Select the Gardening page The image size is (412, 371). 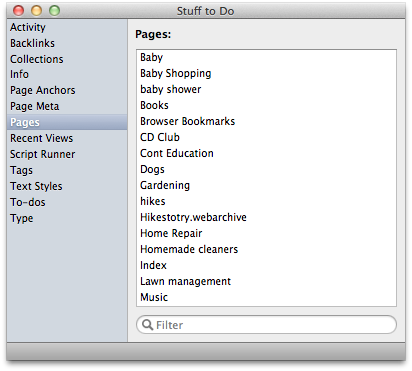(266, 185)
